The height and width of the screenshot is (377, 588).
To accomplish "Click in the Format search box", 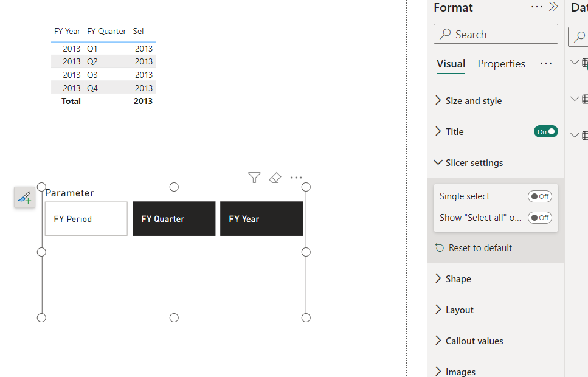I will tap(496, 34).
